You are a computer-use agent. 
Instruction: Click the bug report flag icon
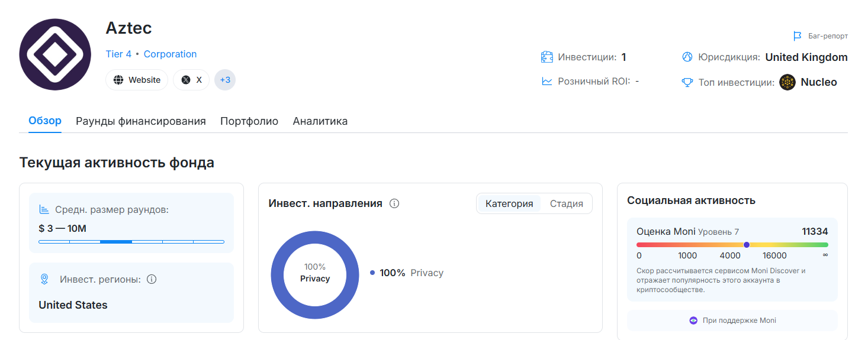pos(798,36)
